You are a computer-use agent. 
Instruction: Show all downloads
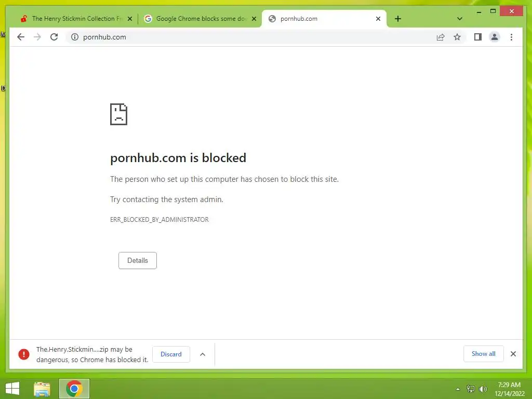pyautogui.click(x=484, y=354)
